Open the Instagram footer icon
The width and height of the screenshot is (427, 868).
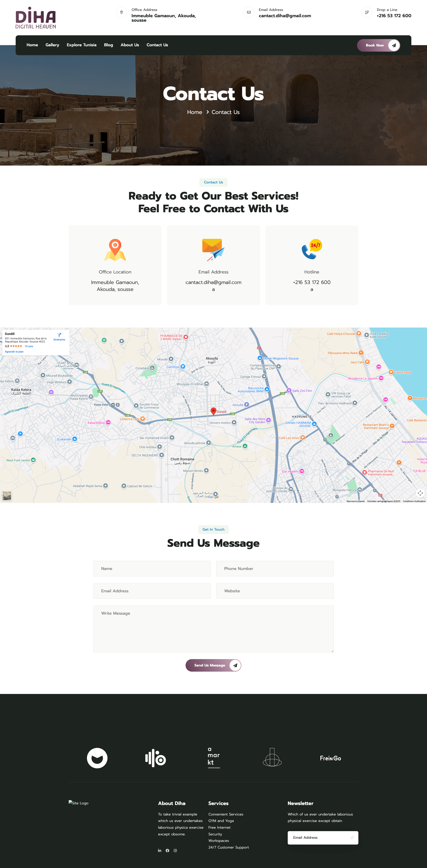(x=175, y=851)
